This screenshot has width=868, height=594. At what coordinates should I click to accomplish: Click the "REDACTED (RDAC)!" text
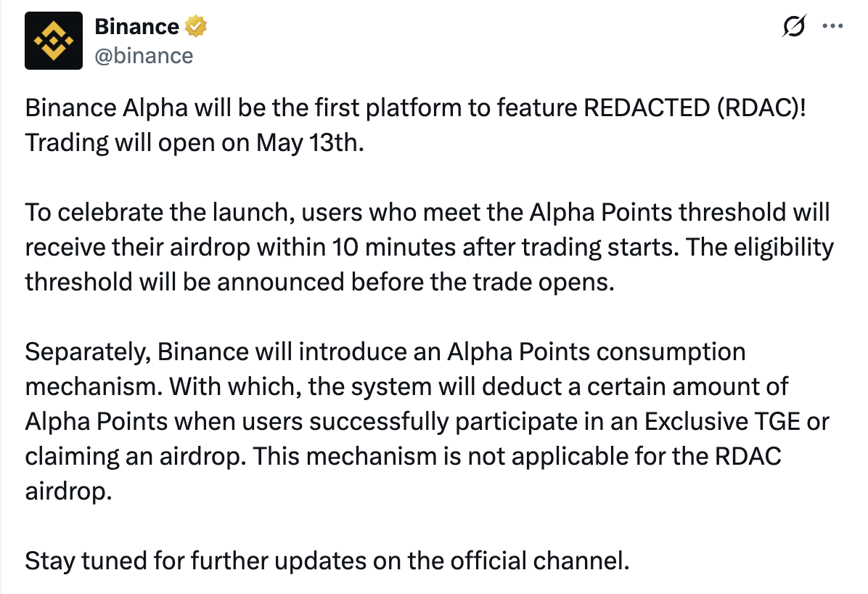click(x=695, y=107)
